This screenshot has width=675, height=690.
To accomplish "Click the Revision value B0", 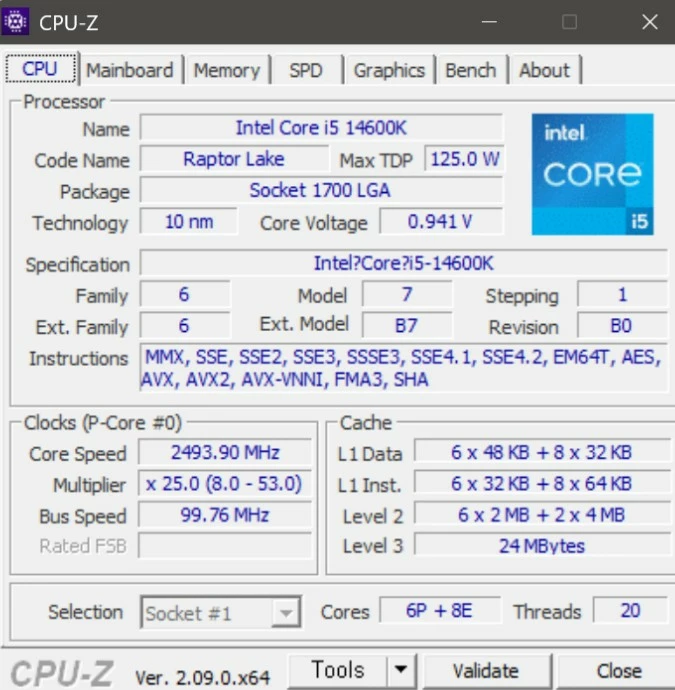I will coord(621,326).
